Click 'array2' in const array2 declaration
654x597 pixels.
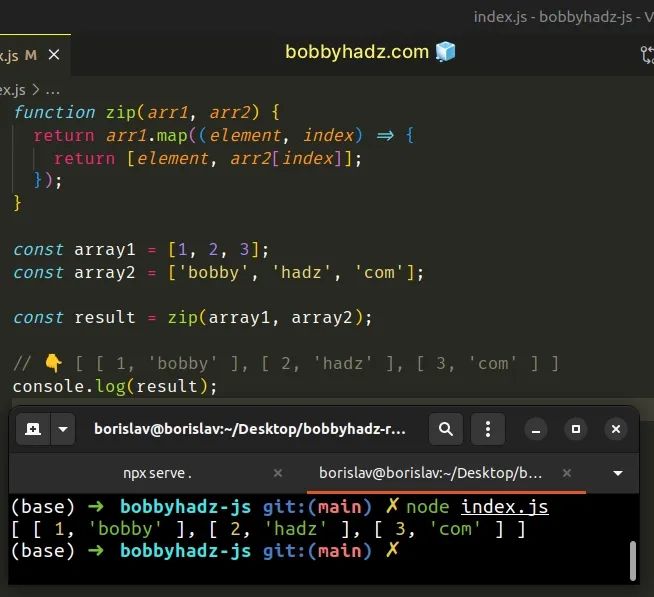tap(105, 273)
